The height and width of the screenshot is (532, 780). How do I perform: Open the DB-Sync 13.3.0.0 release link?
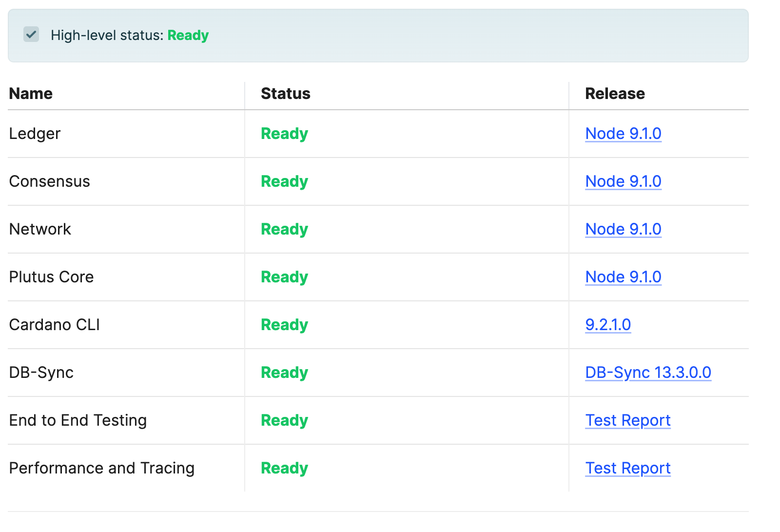tap(647, 373)
